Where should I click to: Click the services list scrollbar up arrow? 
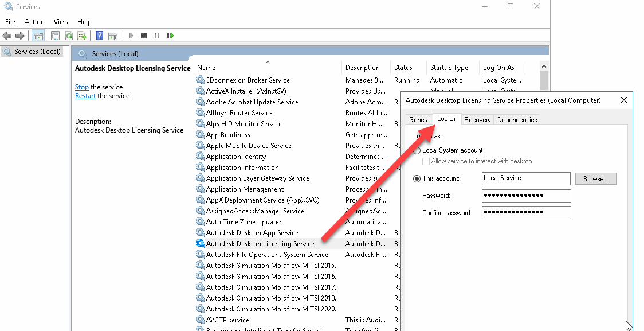(544, 66)
